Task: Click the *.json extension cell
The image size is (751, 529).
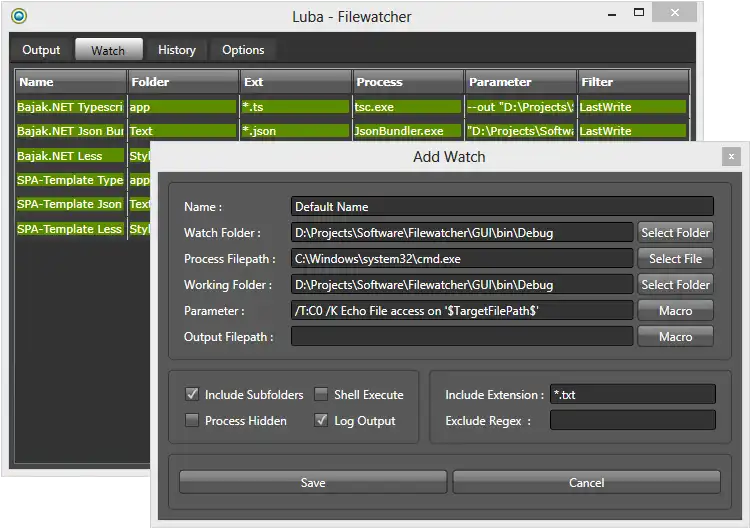Action: [295, 131]
